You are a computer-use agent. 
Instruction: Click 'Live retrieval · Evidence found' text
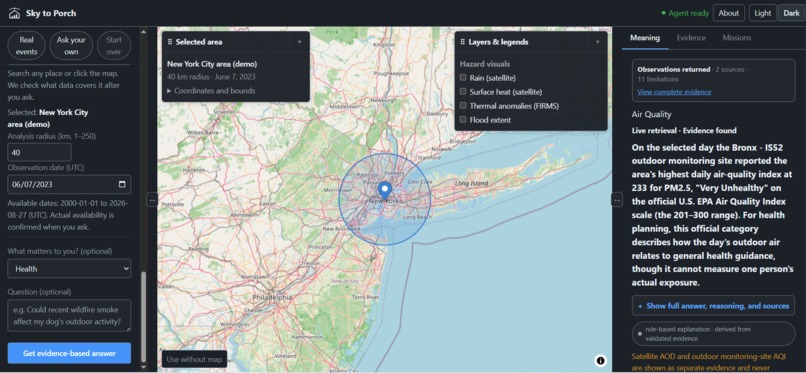pos(684,130)
